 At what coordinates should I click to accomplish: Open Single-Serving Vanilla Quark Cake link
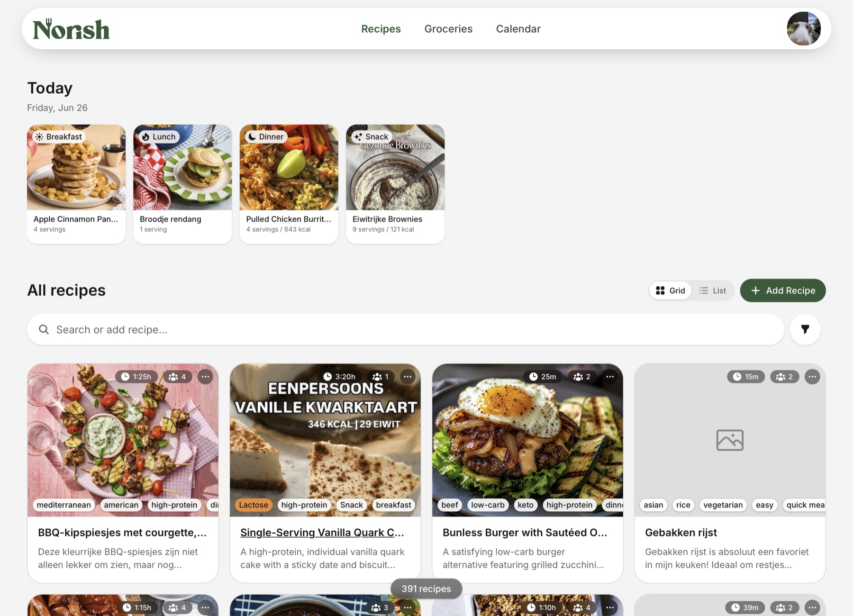[322, 533]
